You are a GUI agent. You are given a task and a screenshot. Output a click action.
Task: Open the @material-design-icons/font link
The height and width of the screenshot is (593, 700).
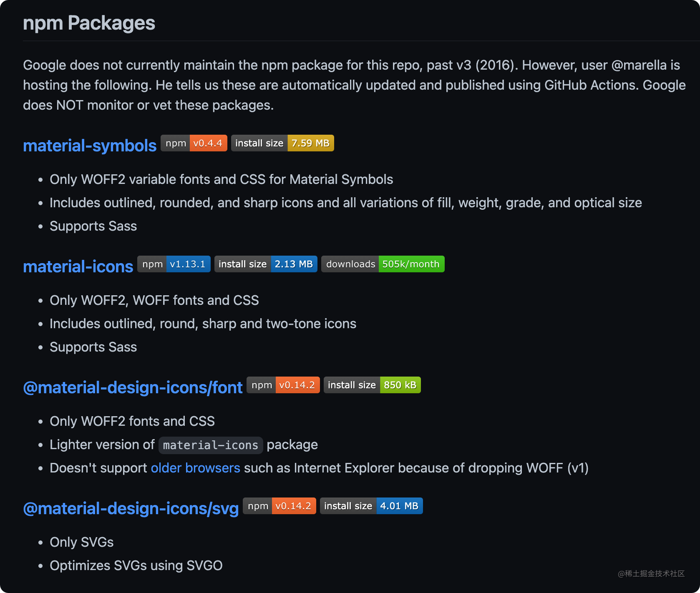[x=133, y=388]
